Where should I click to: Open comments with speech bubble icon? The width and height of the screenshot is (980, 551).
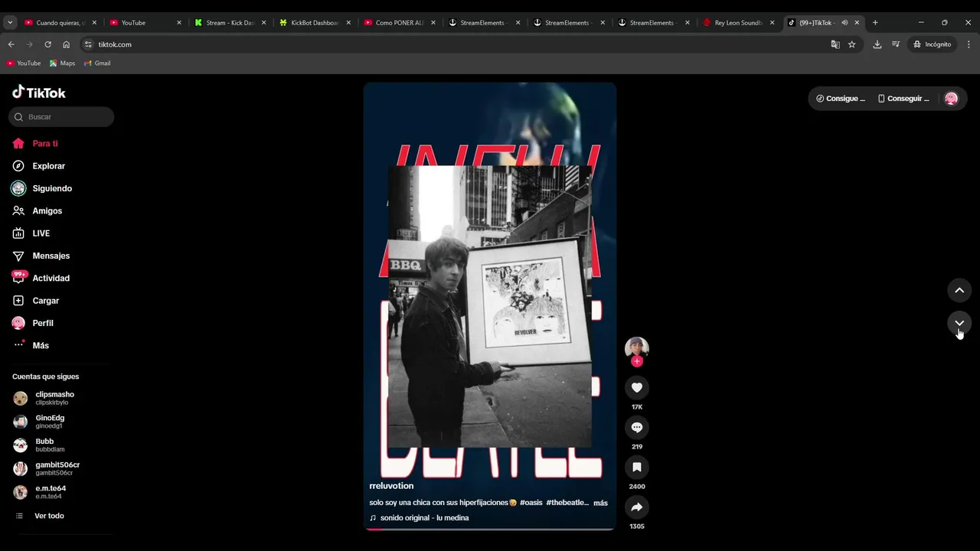pos(636,428)
